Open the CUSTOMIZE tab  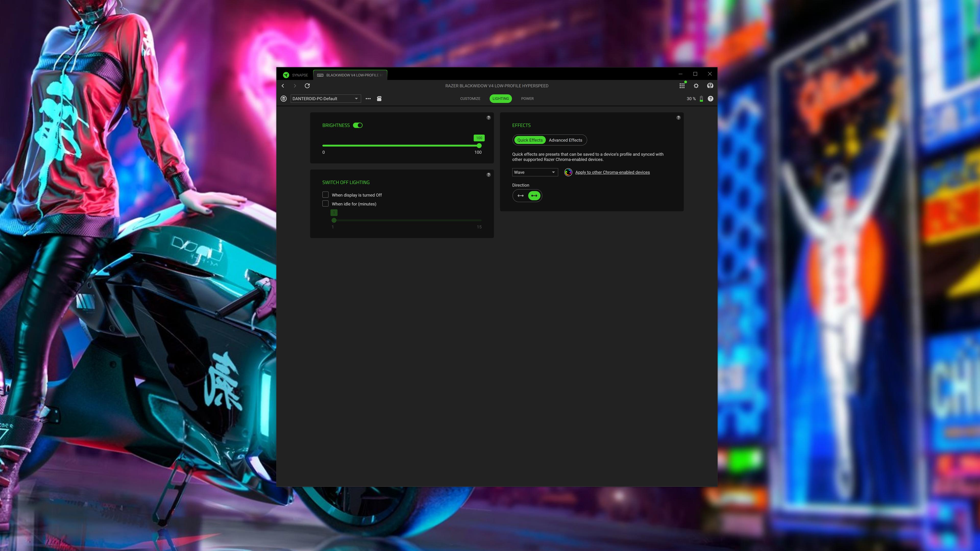[470, 98]
